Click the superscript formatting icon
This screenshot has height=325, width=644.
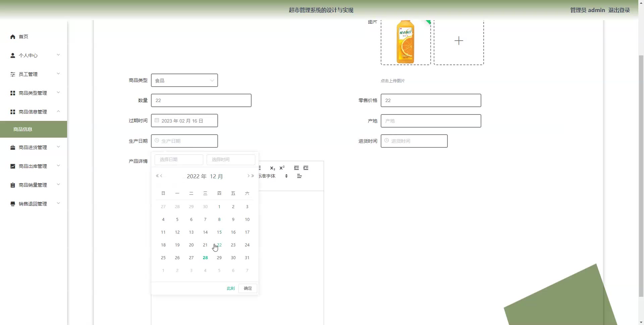tap(282, 168)
